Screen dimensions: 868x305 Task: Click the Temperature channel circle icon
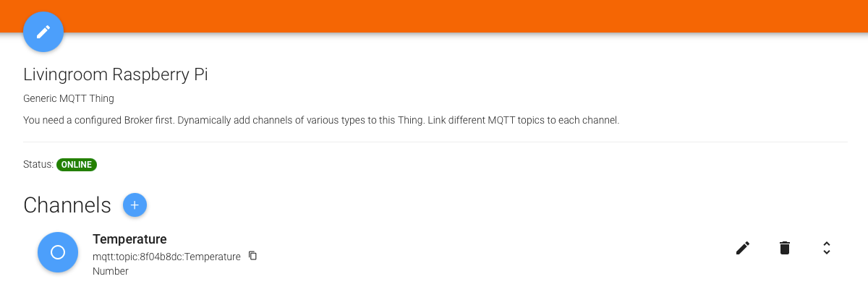tap(58, 252)
